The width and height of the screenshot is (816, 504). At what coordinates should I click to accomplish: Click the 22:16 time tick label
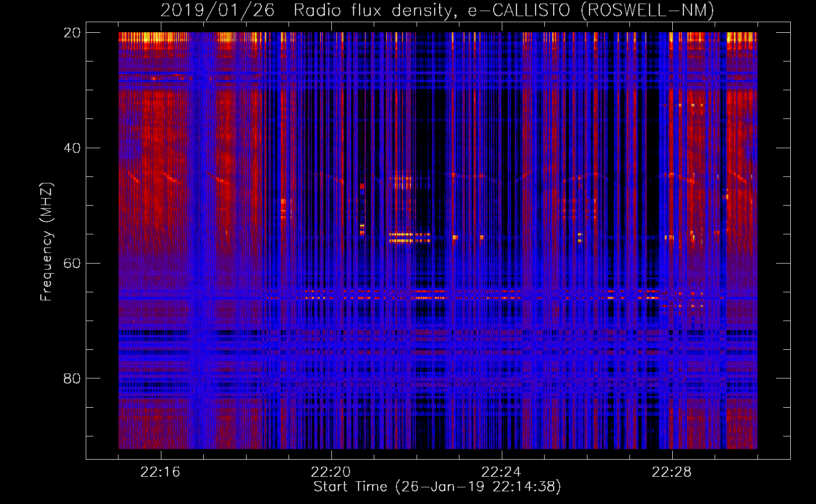point(160,472)
